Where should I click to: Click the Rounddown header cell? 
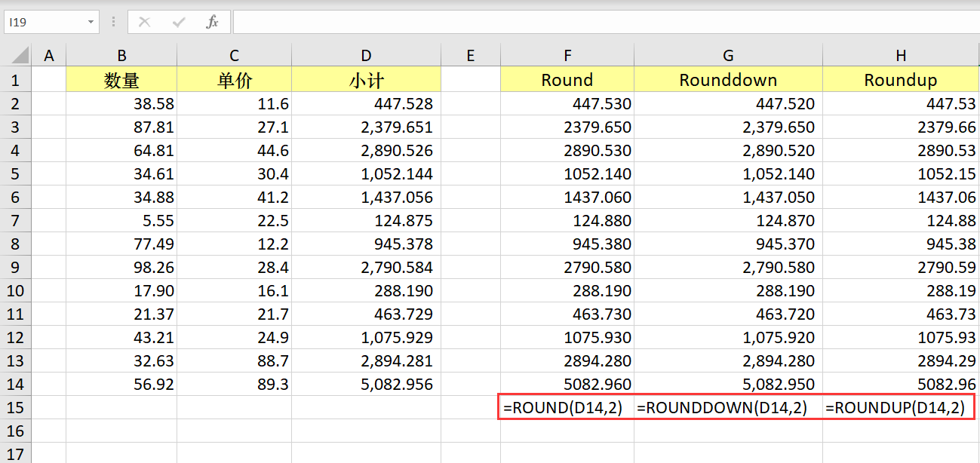[728, 80]
